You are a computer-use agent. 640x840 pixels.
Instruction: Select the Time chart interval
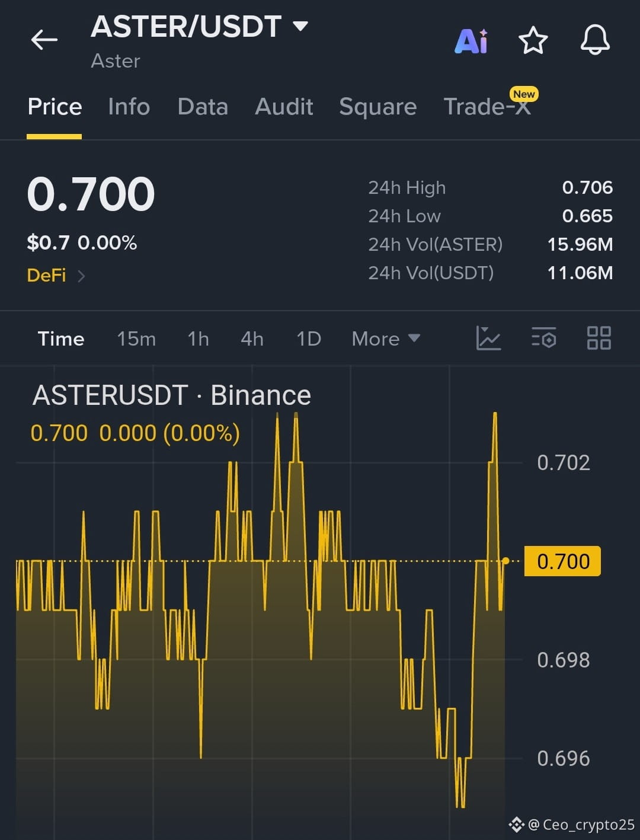click(x=61, y=338)
